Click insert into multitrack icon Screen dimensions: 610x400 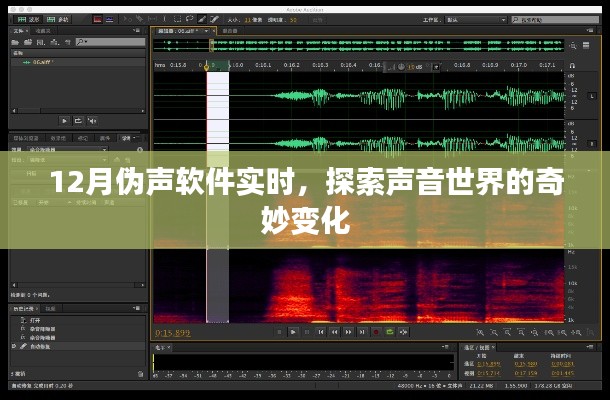(x=55, y=42)
